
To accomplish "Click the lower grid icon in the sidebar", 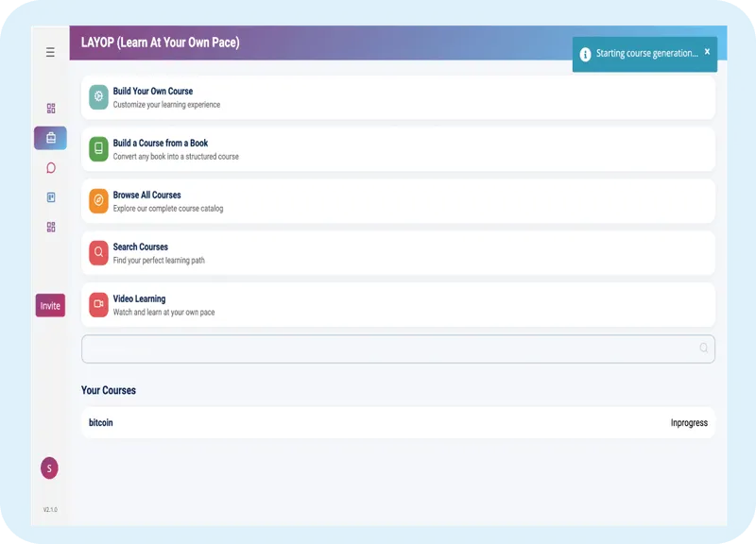I will (50, 226).
